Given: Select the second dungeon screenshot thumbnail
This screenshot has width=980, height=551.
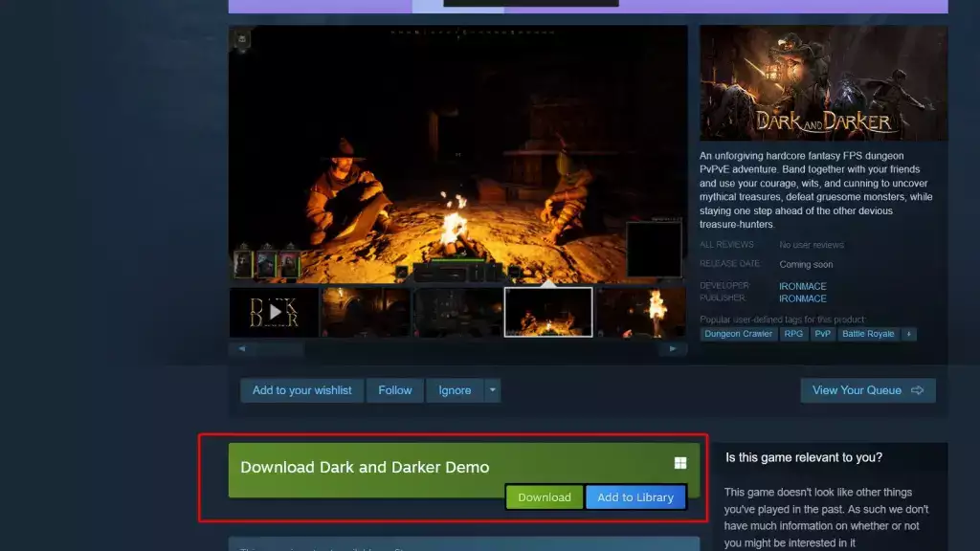Looking at the screenshot, I should 366,312.
